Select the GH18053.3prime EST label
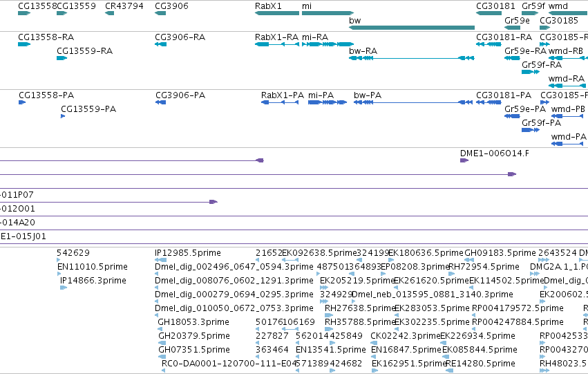This screenshot has height=374, width=588. [x=193, y=323]
